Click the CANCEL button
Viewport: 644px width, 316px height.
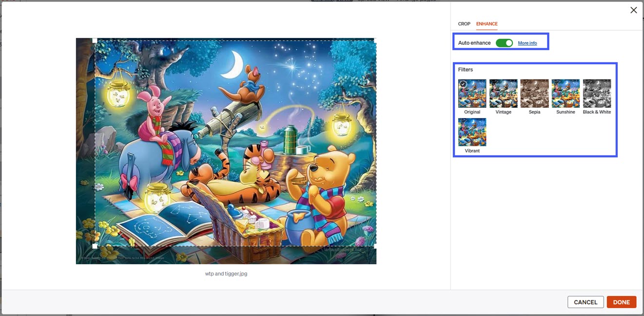[x=585, y=302]
